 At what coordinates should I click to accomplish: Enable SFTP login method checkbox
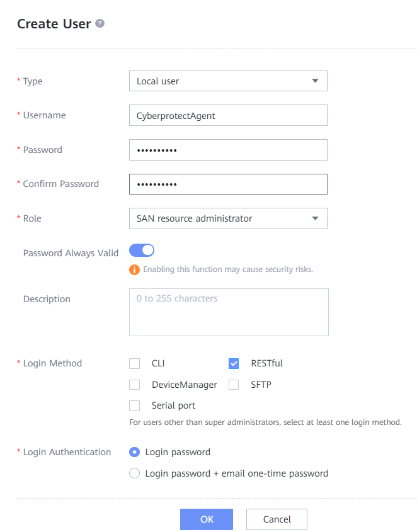[234, 385]
